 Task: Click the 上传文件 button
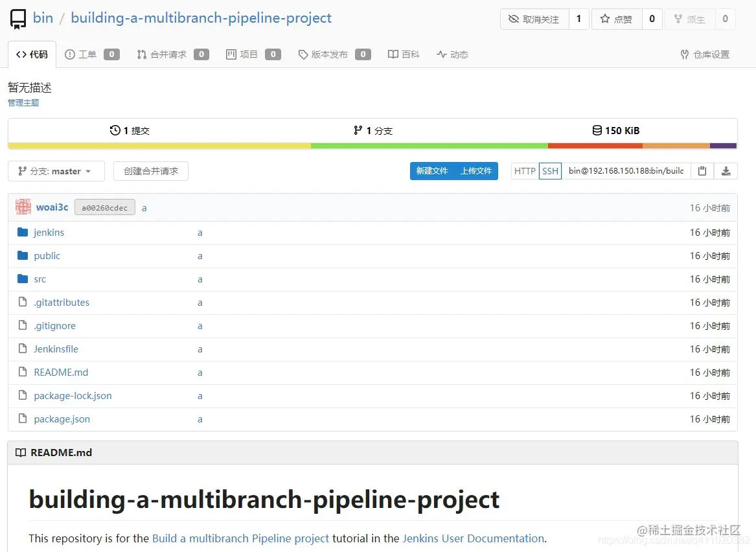[x=476, y=170]
